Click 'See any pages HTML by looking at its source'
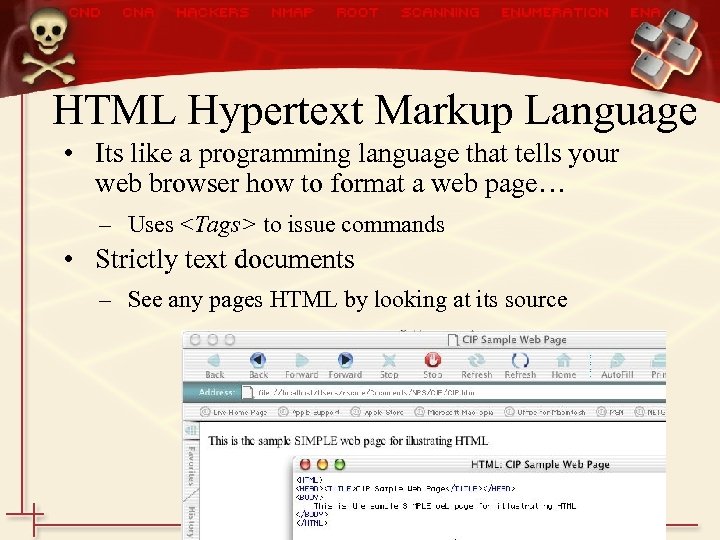The image size is (720, 540). [x=348, y=300]
